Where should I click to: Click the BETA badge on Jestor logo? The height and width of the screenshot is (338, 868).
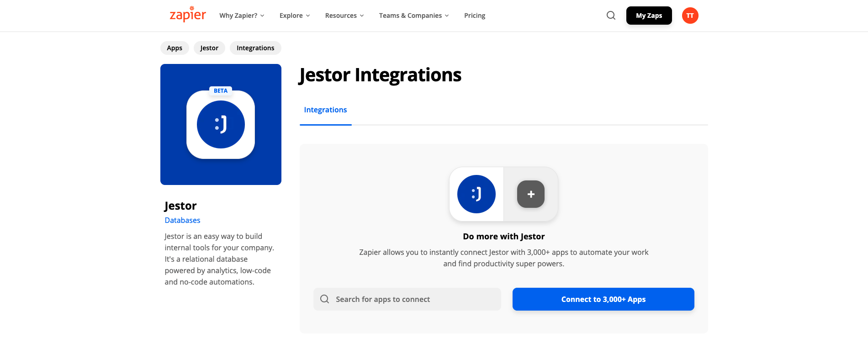(221, 91)
